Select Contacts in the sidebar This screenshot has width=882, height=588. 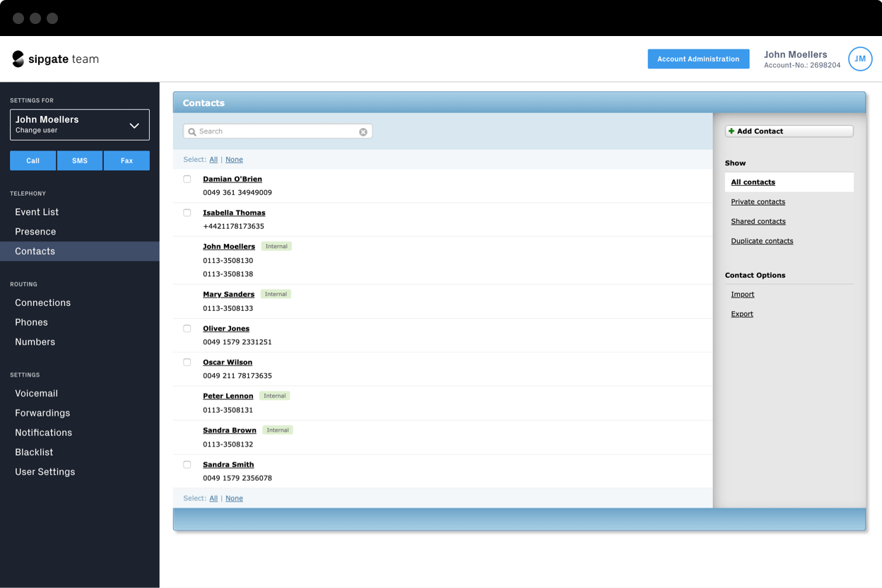coord(80,251)
